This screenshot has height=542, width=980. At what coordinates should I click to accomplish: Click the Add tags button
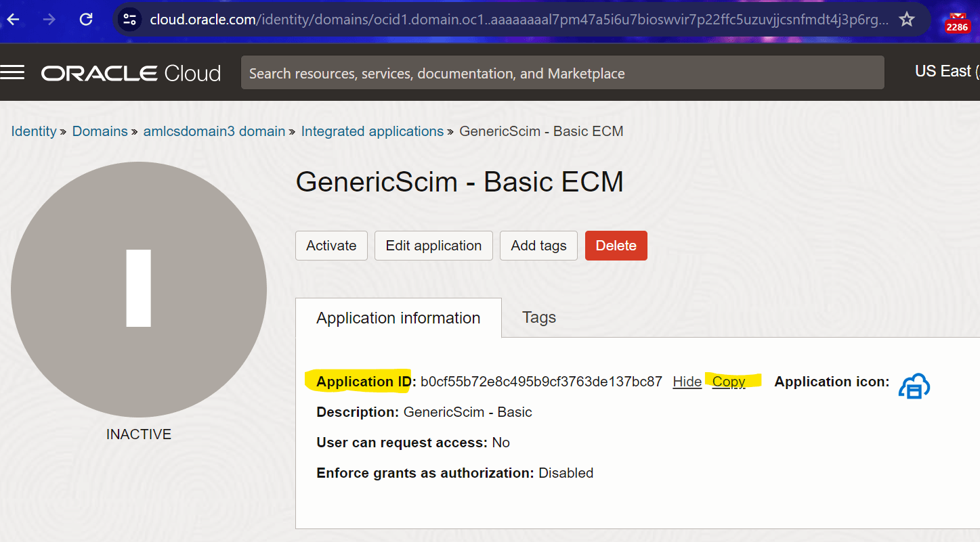pos(538,246)
